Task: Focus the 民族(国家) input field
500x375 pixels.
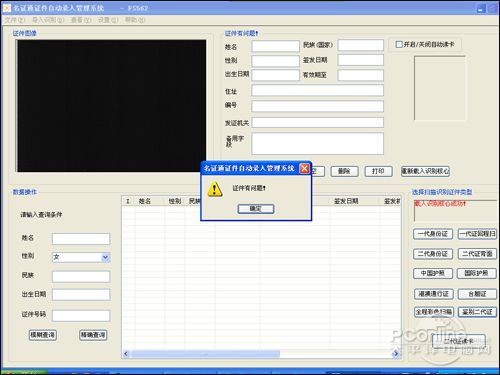Action: tap(361, 45)
